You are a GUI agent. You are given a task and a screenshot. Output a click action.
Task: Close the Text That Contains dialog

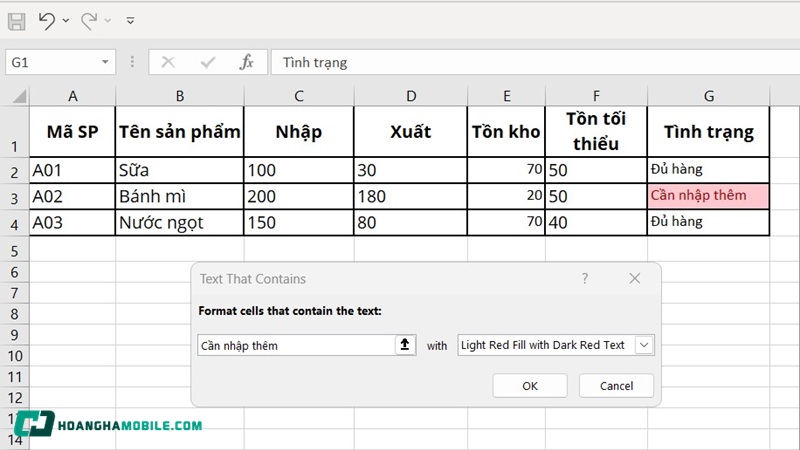coord(635,279)
